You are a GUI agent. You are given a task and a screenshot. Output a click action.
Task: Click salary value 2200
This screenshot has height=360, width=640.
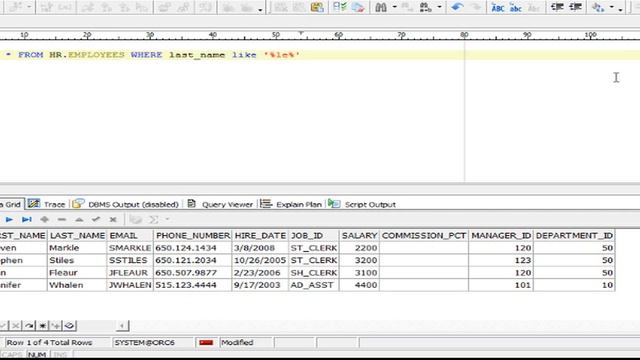359,248
